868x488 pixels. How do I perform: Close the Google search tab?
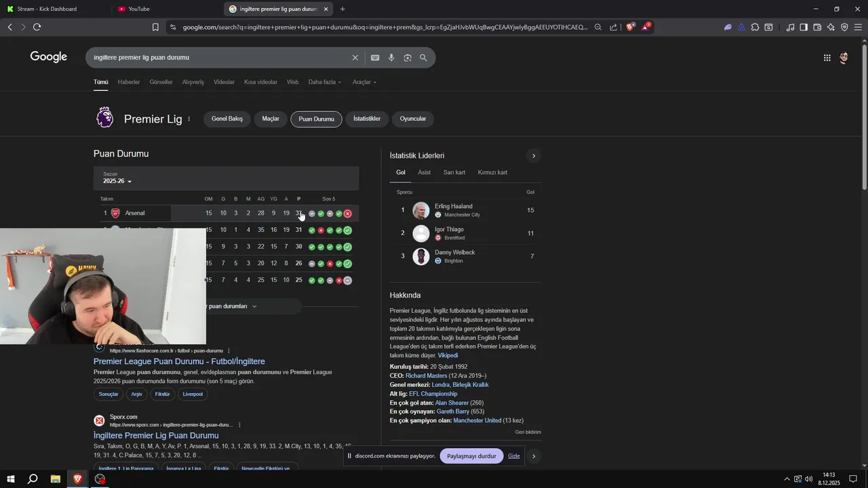(x=325, y=9)
